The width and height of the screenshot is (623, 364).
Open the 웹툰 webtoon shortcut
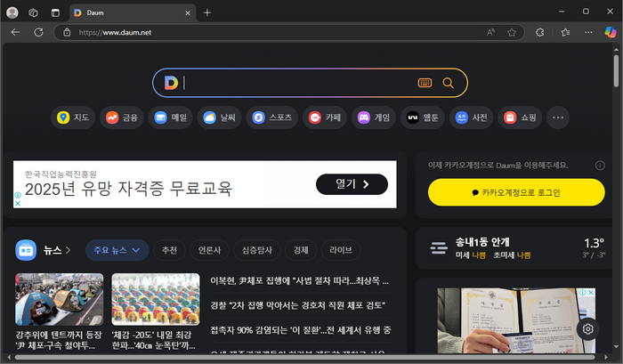(x=423, y=117)
